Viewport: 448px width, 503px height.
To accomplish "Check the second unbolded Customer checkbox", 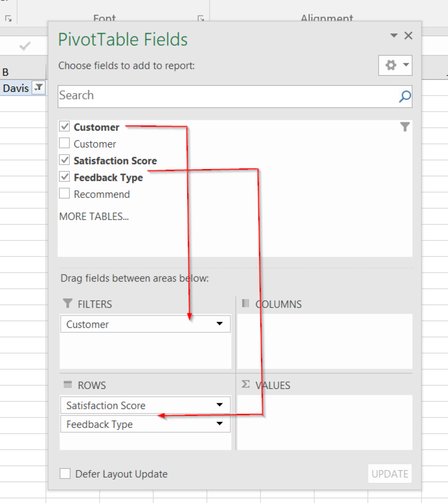I will point(64,143).
